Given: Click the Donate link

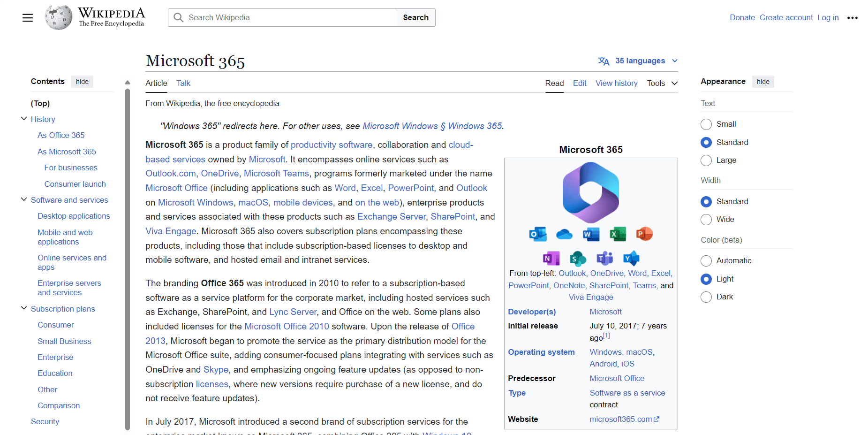Looking at the screenshot, I should pyautogui.click(x=742, y=17).
